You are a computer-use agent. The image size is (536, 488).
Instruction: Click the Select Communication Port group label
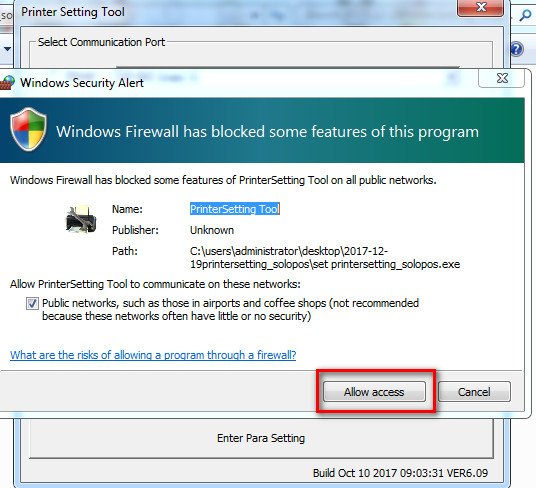point(101,42)
